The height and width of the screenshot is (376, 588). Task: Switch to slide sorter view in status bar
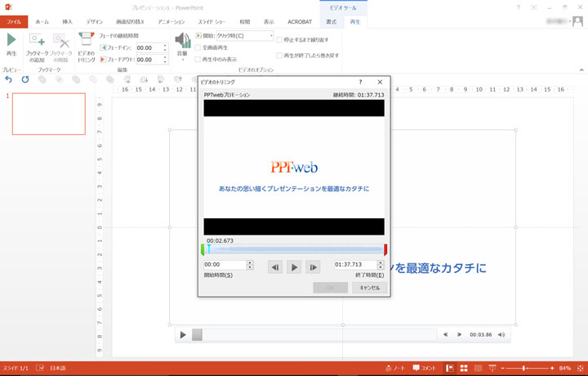pyautogui.click(x=463, y=369)
